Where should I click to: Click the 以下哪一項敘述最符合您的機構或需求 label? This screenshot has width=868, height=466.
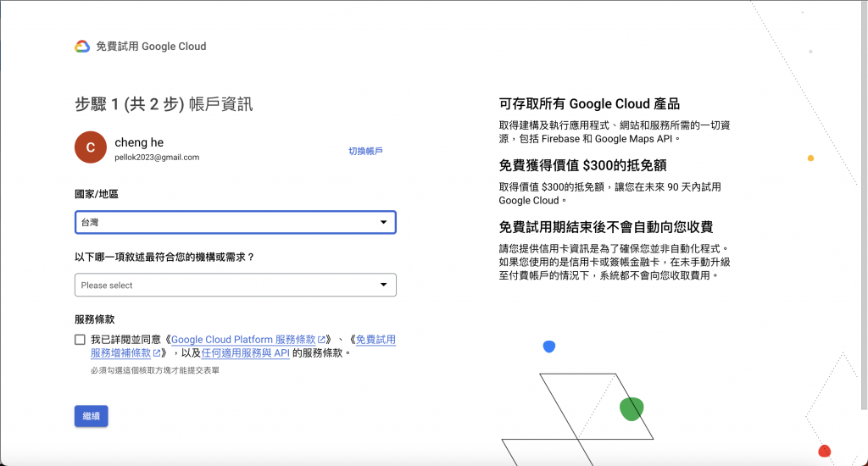[164, 257]
